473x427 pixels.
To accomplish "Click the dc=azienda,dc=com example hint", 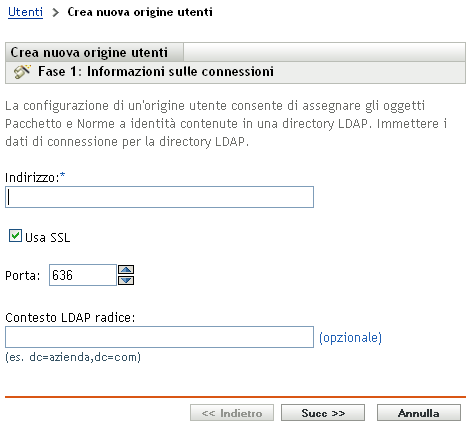I will [73, 357].
